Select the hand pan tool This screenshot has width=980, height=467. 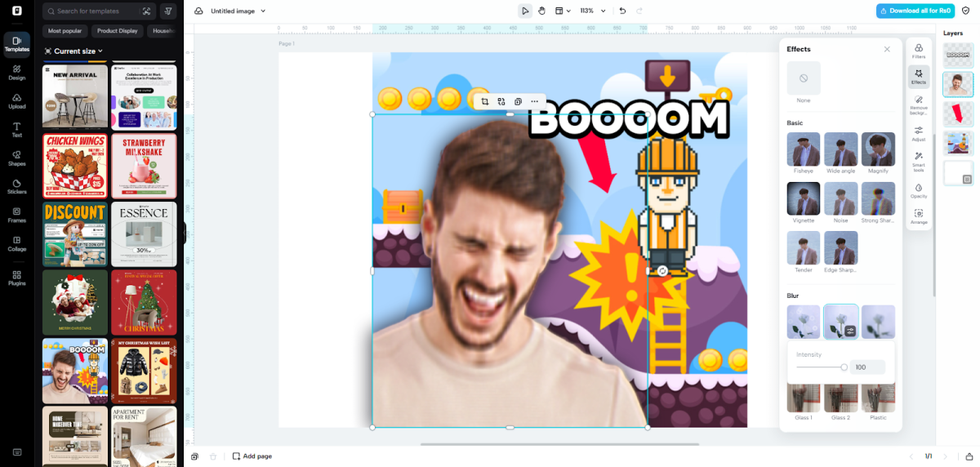tap(541, 11)
